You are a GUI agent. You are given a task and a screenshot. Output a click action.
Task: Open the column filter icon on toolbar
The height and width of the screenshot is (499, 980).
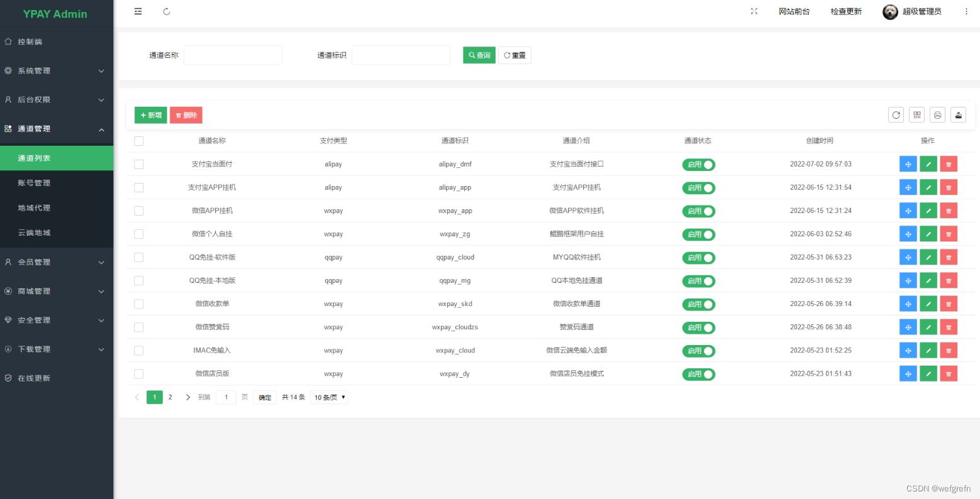916,115
